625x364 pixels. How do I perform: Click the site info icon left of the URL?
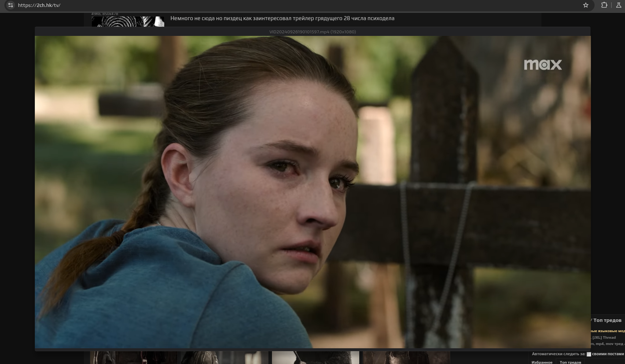pos(11,5)
